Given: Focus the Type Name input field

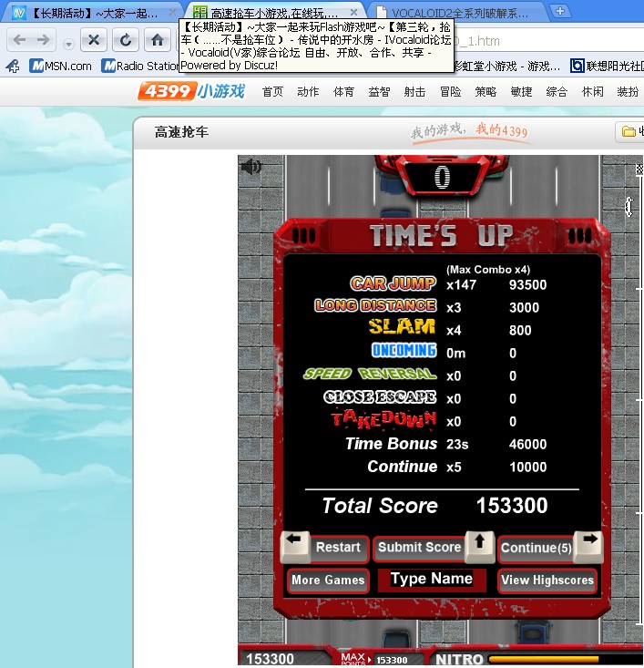Looking at the screenshot, I should tap(432, 580).
